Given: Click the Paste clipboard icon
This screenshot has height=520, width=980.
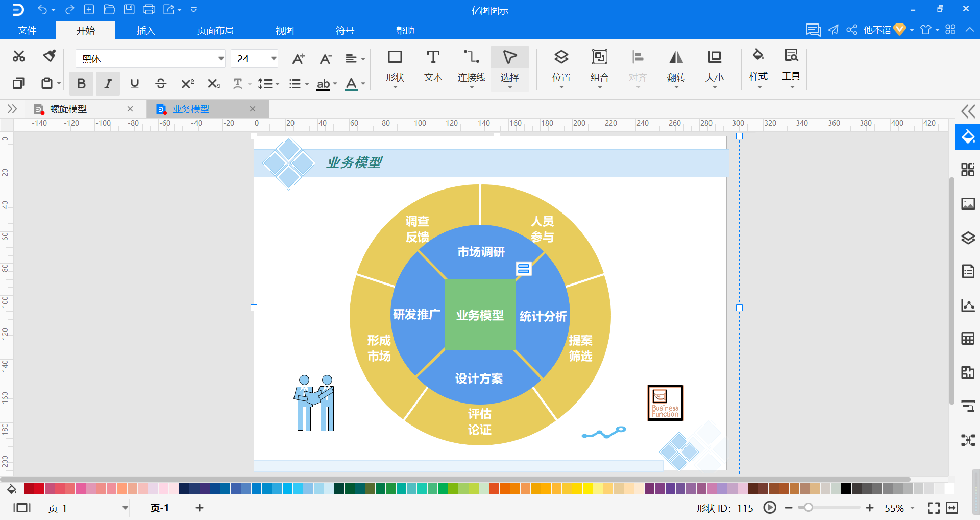Looking at the screenshot, I should pos(47,83).
